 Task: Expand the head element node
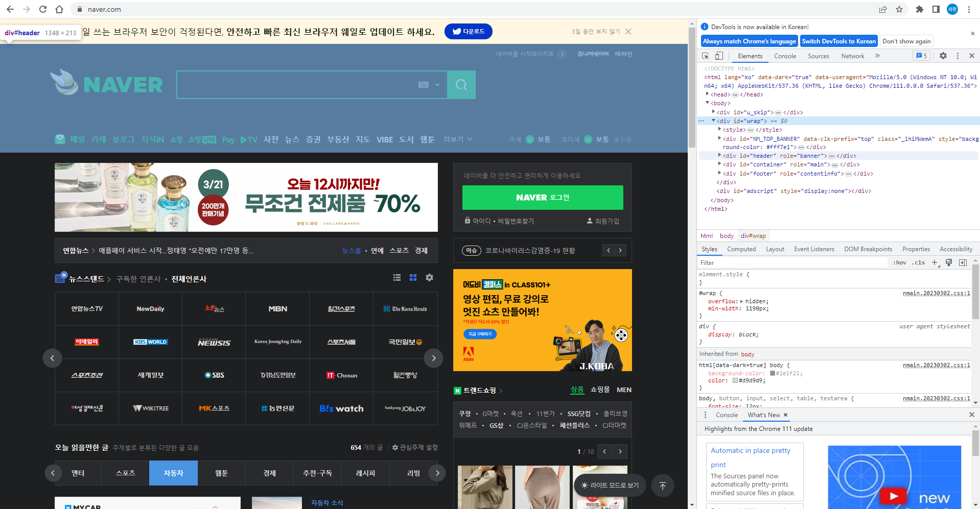pyautogui.click(x=707, y=94)
